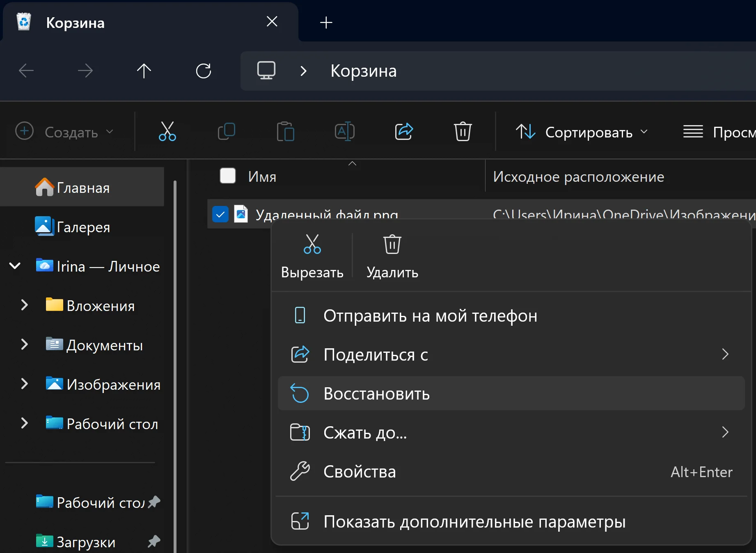Click the Cut scissors icon in toolbar
The image size is (756, 553).
(x=167, y=132)
